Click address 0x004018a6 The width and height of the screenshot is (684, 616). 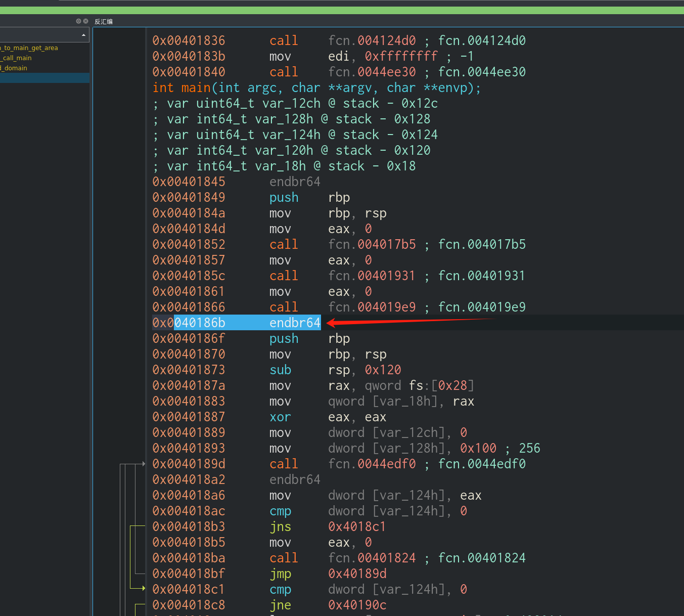(x=189, y=495)
